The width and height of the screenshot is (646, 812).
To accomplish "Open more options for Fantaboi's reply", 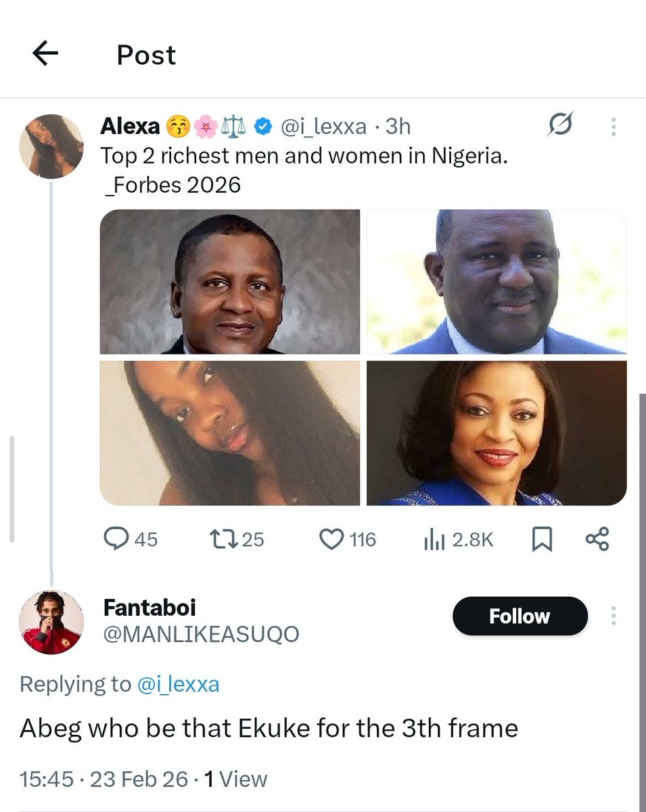I will (x=614, y=616).
